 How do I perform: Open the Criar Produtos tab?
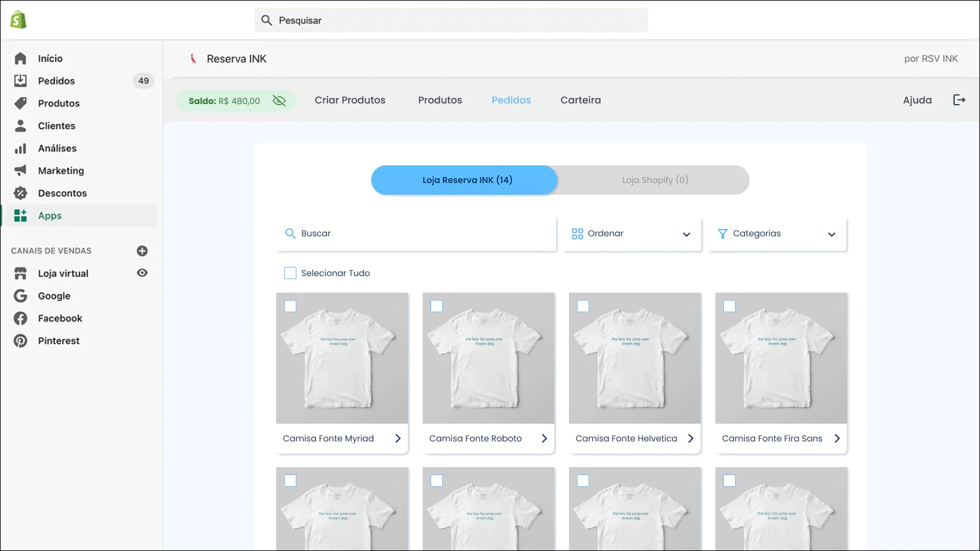click(350, 100)
